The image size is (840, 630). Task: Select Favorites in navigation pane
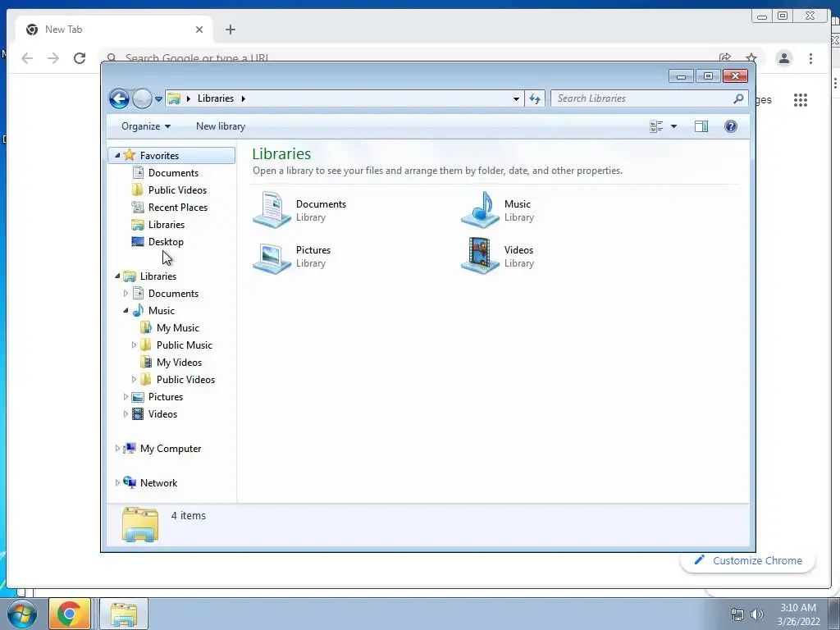click(x=159, y=155)
